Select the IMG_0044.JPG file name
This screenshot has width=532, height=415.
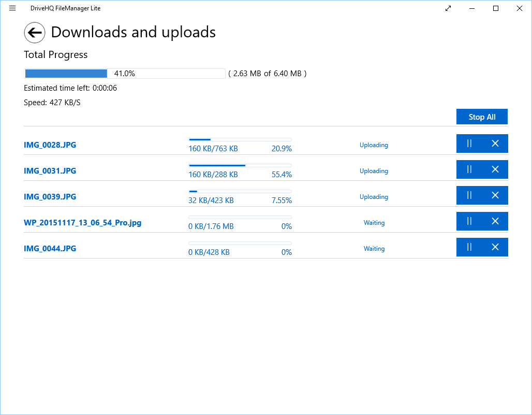click(50, 249)
